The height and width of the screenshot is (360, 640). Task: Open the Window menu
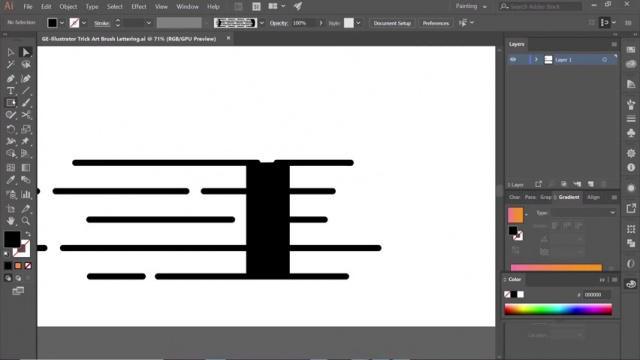point(187,7)
